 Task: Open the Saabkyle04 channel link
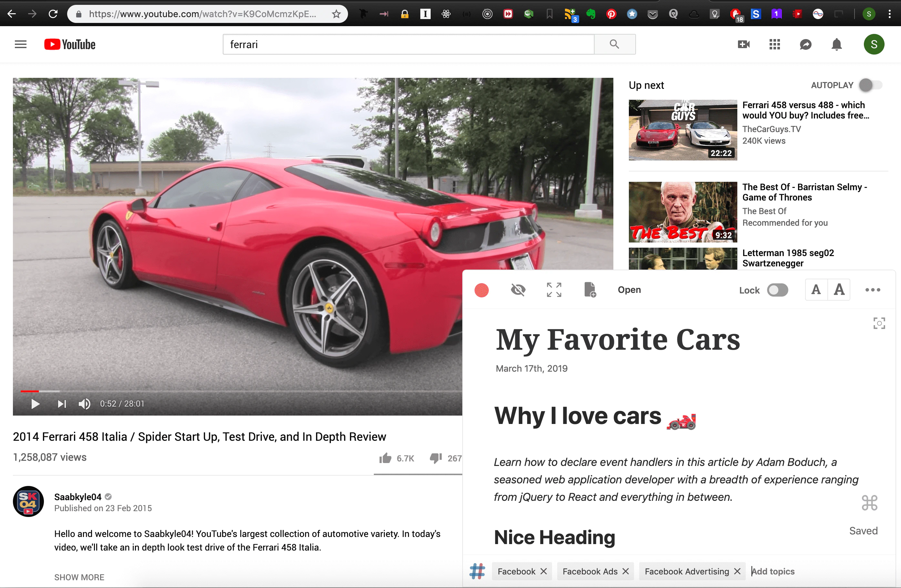pos(77,497)
